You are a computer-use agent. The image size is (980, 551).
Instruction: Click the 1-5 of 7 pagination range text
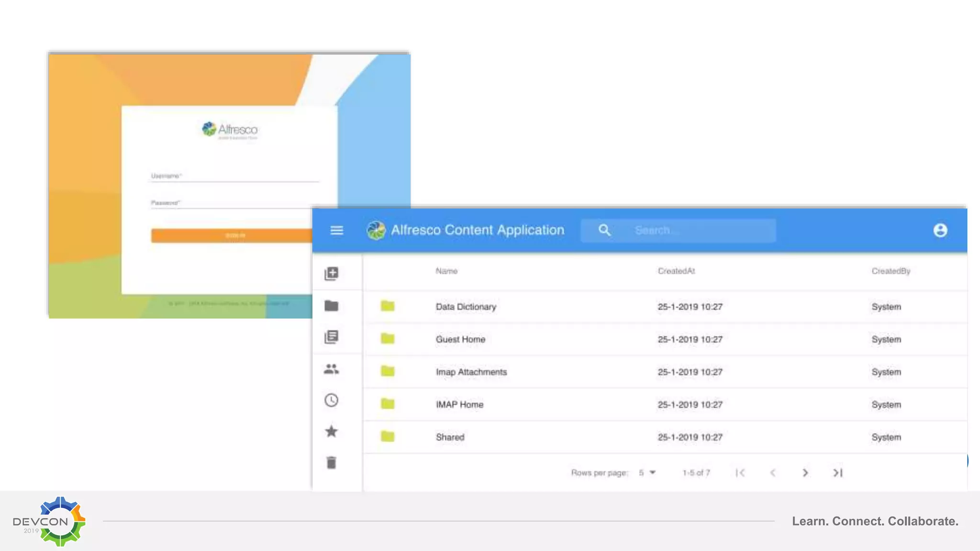pyautogui.click(x=696, y=473)
